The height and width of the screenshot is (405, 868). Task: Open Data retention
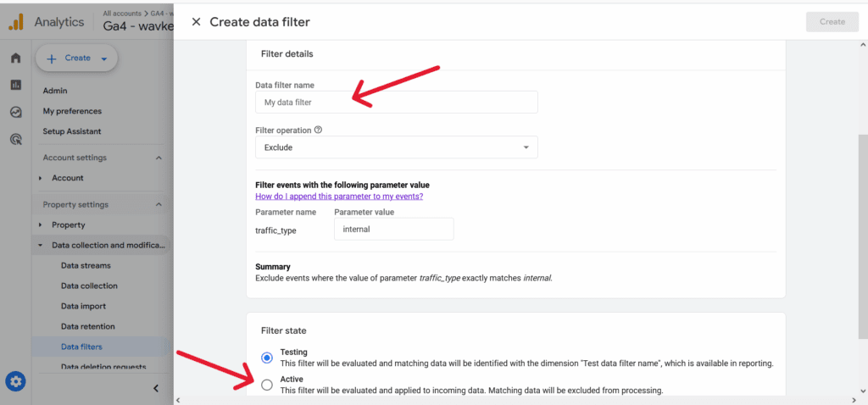(88, 327)
